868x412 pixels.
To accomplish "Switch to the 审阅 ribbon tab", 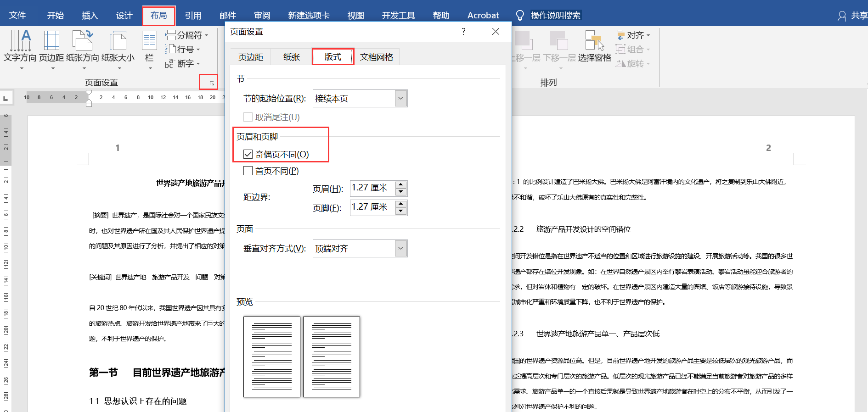I will (262, 15).
